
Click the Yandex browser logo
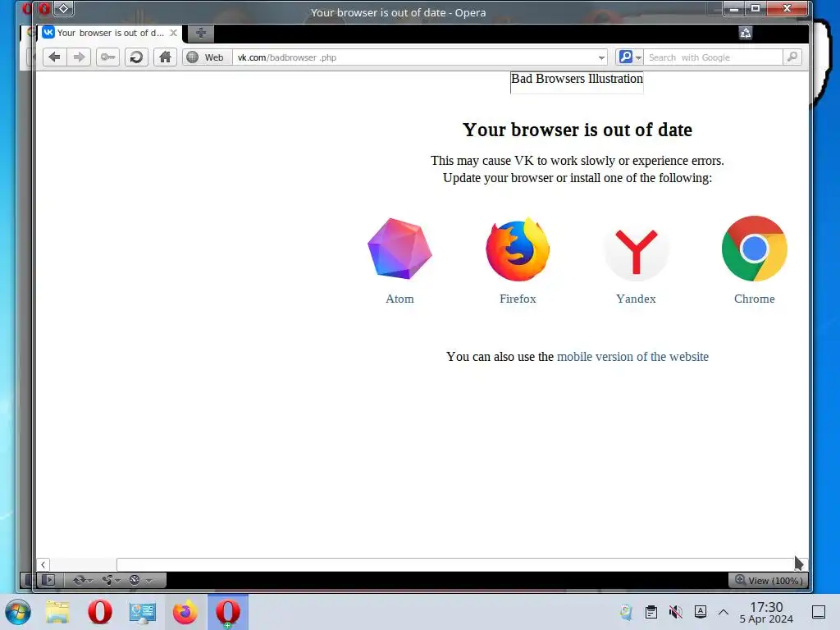636,249
